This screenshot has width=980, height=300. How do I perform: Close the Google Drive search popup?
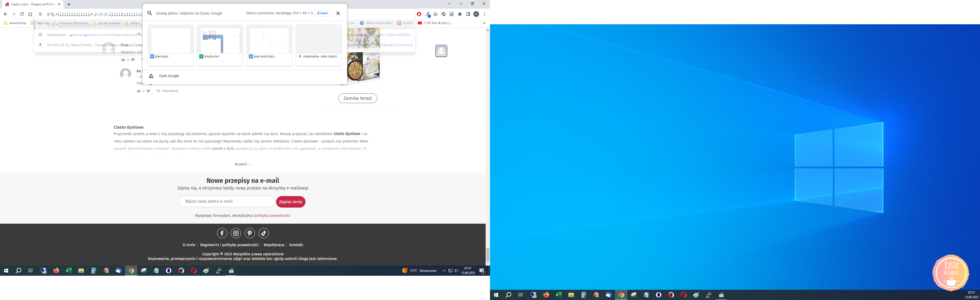(x=338, y=13)
